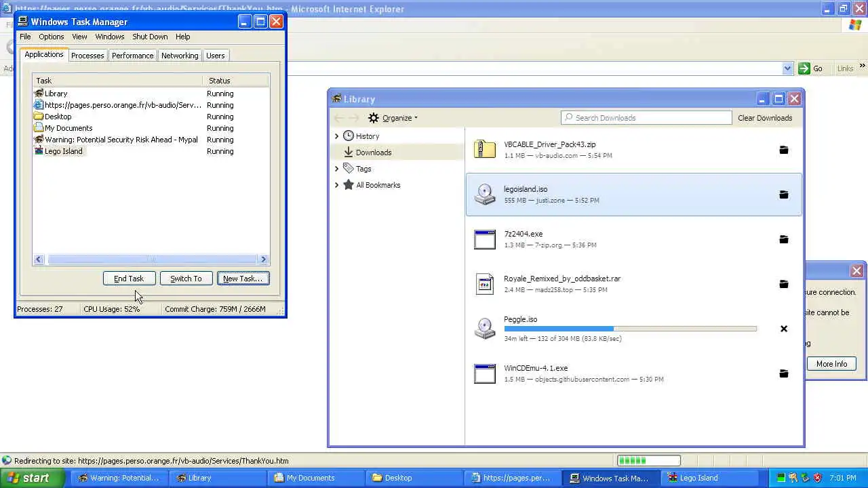Click the Royale_Remixed rar file icon
The image size is (868, 488).
(484, 283)
